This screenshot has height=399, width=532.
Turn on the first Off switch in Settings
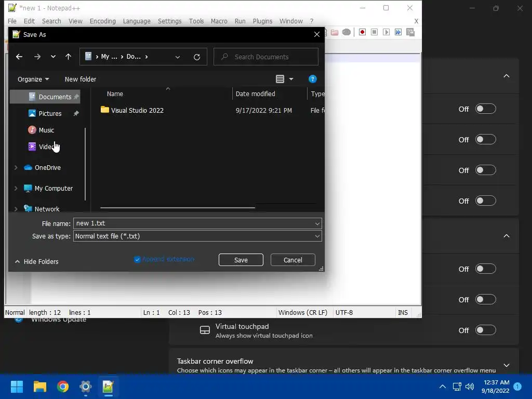486,109
